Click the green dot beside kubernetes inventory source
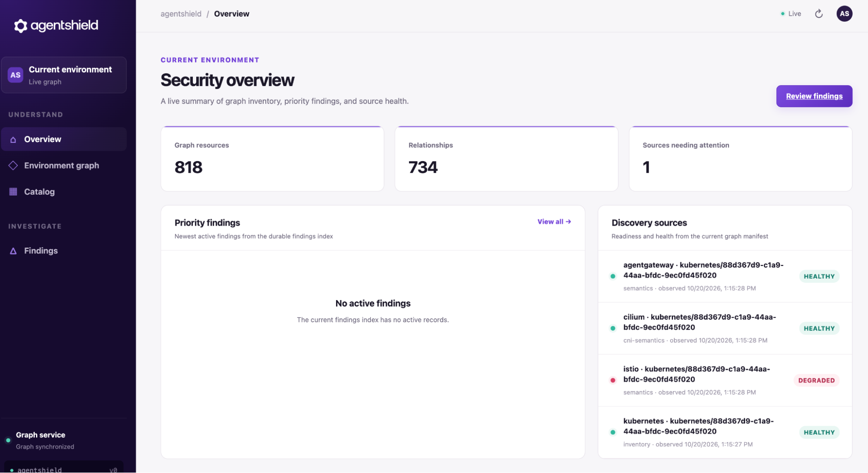The image size is (868, 473). (x=613, y=432)
